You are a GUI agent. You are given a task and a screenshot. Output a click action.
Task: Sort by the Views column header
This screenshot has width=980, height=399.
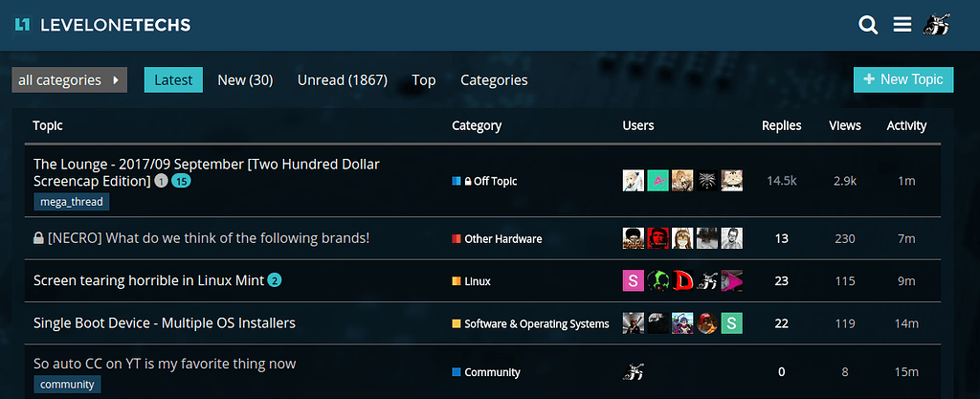(845, 125)
